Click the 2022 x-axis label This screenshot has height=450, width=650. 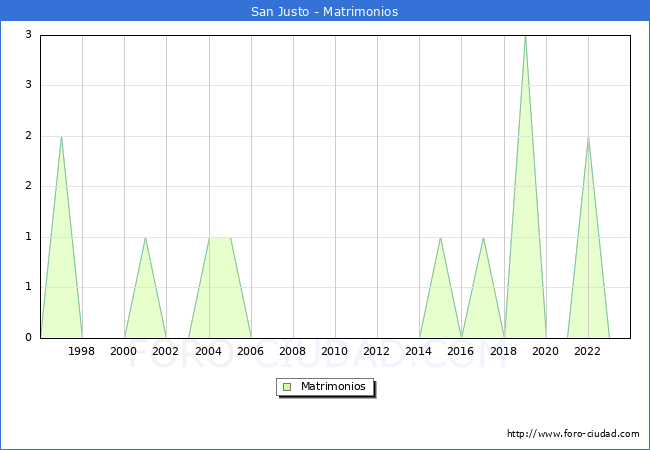pos(588,351)
